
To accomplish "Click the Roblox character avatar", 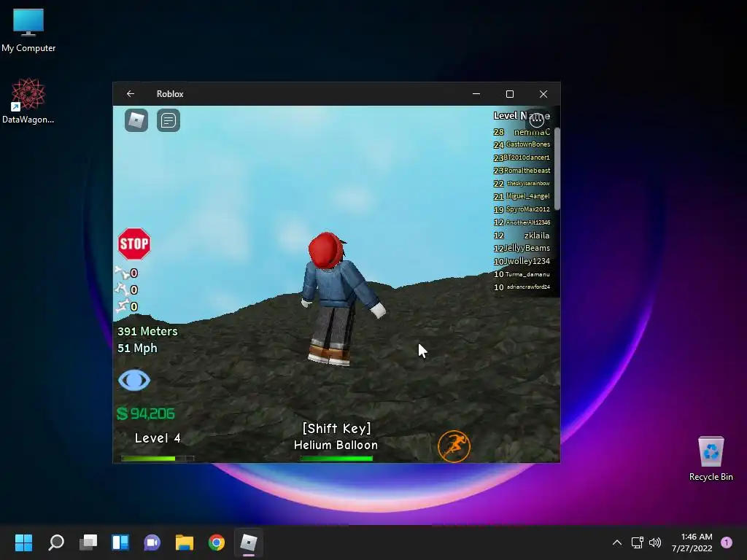I will pos(341,299).
